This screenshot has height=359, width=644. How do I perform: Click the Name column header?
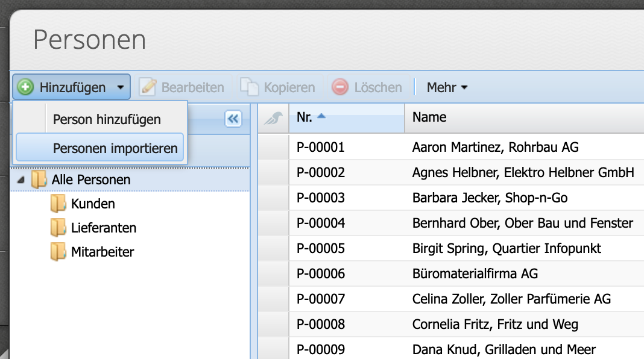(x=429, y=117)
